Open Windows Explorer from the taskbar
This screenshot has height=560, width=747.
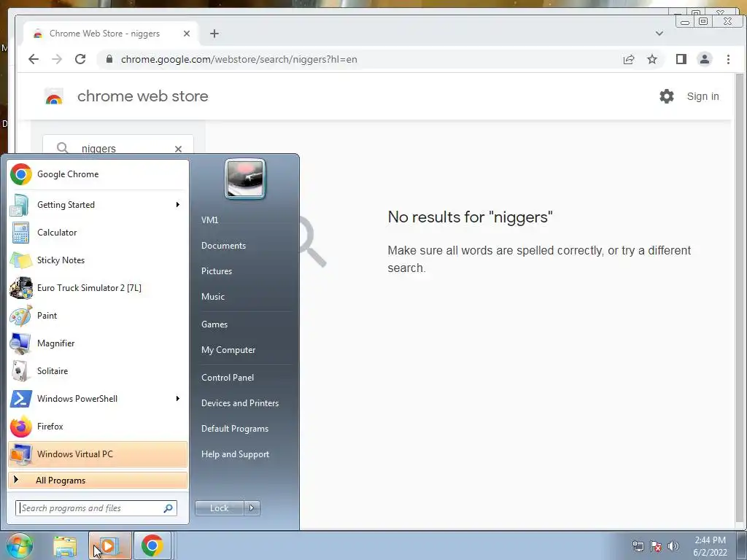tap(65, 546)
